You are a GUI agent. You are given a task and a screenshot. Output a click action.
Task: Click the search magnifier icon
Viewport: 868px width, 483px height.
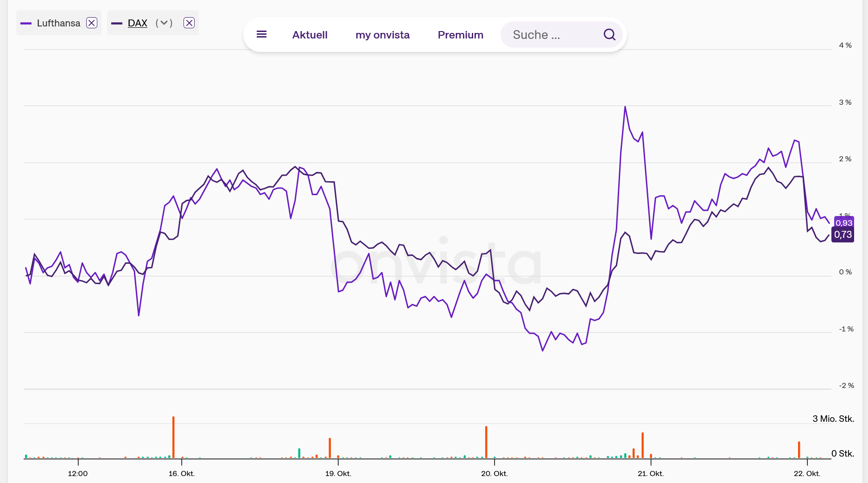tap(609, 35)
